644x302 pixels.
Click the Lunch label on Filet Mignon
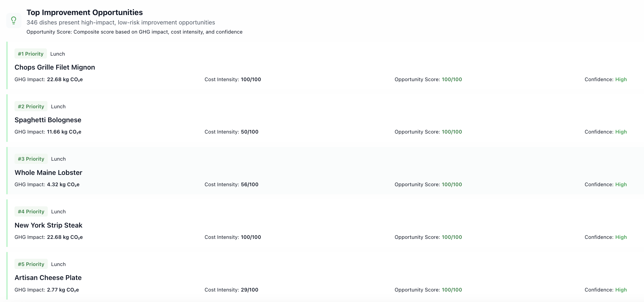tap(58, 54)
